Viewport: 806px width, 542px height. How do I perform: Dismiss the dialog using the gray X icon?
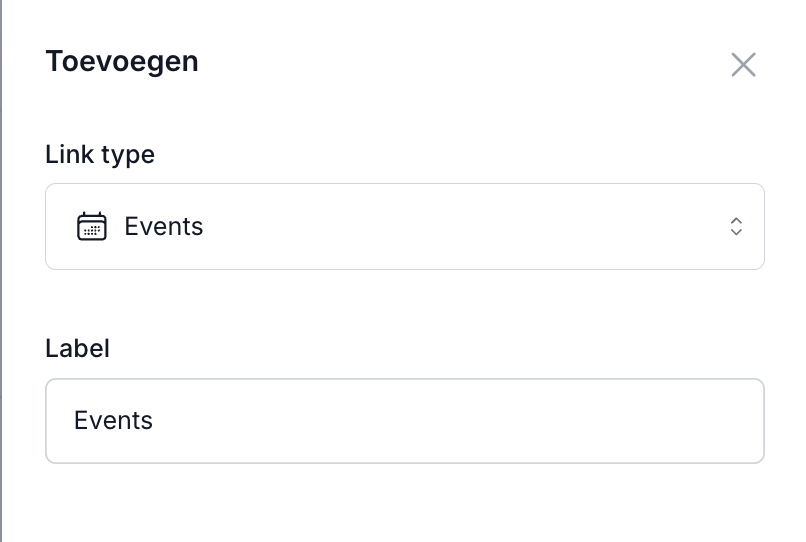[x=743, y=65]
